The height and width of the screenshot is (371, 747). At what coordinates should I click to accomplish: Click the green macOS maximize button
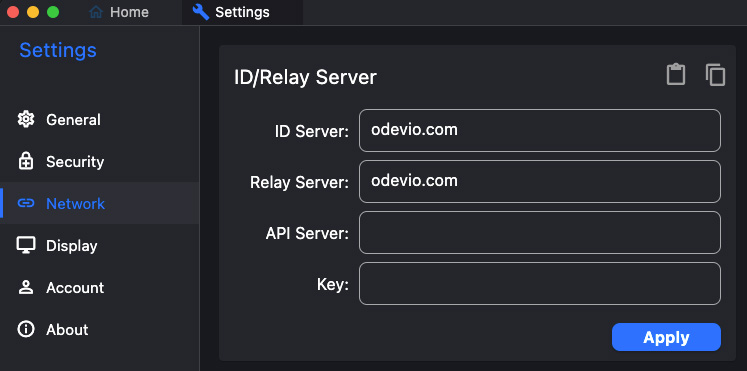pos(53,12)
